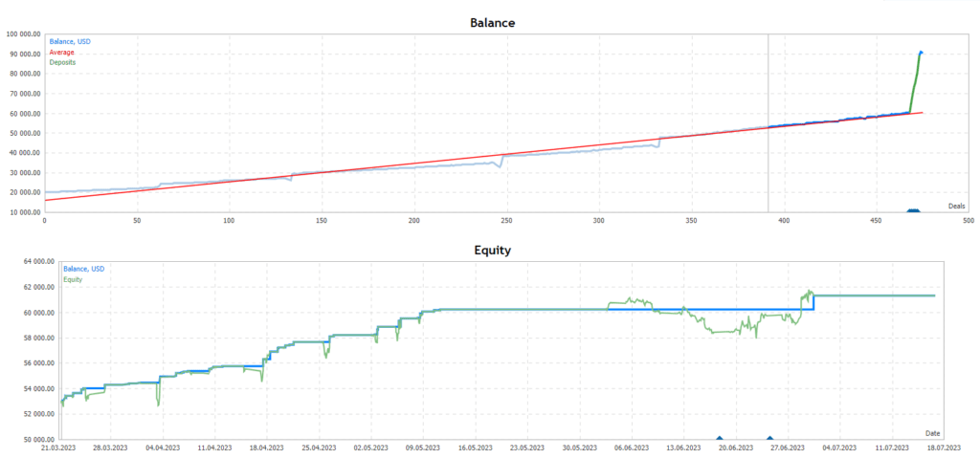Image resolution: width=980 pixels, height=459 pixels.
Task: Click 'Balance, USD' legend in the Balance chart
Action: click(70, 41)
